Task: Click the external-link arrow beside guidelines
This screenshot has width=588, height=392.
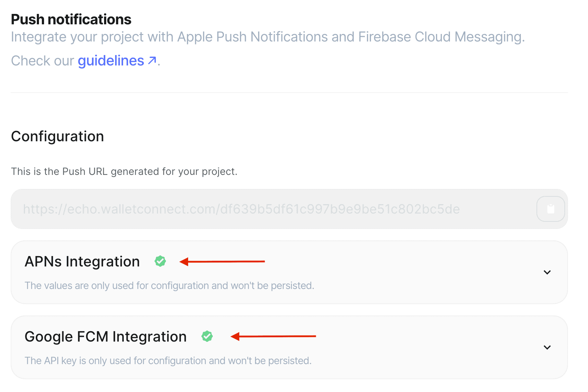Action: tap(152, 60)
